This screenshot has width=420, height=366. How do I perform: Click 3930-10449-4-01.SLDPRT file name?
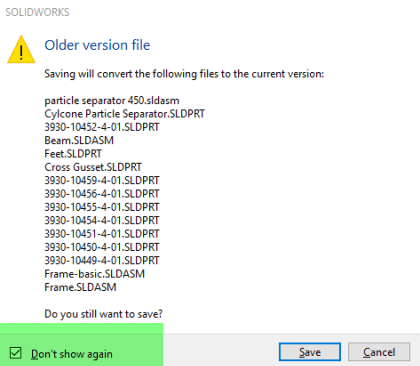pos(102,260)
